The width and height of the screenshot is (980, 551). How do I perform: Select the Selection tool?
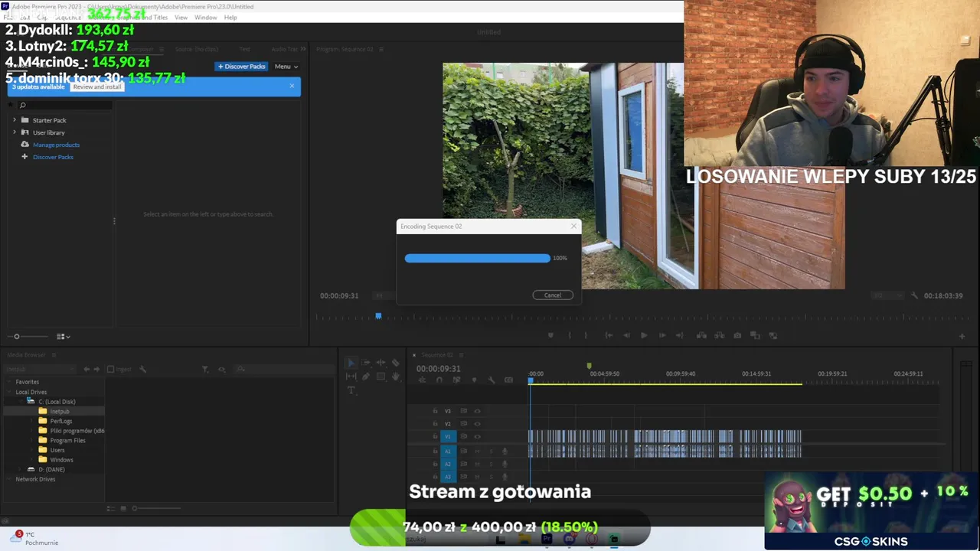tap(351, 363)
